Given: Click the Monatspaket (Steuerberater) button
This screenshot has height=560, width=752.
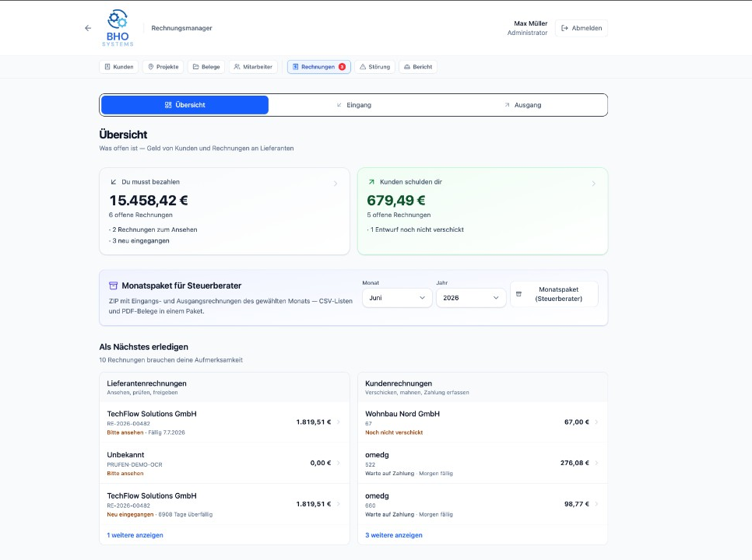Looking at the screenshot, I should (x=554, y=294).
